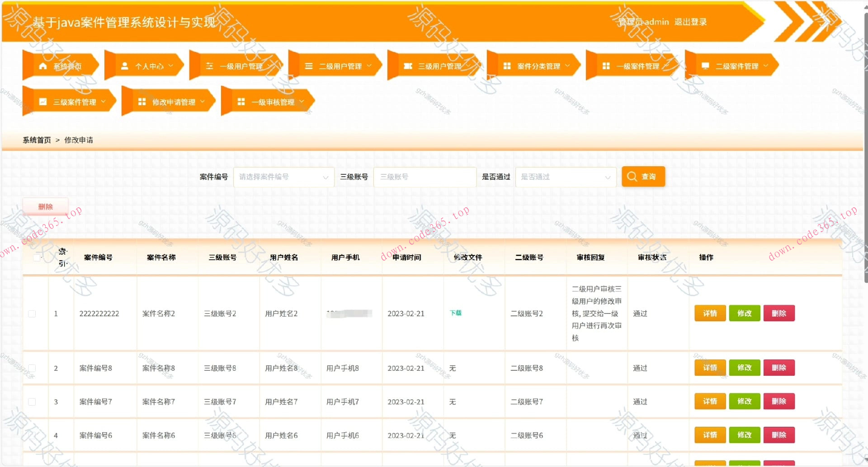Viewport: 868px width, 467px height.
Task: Check the checkbox for row 1
Action: coord(32,313)
